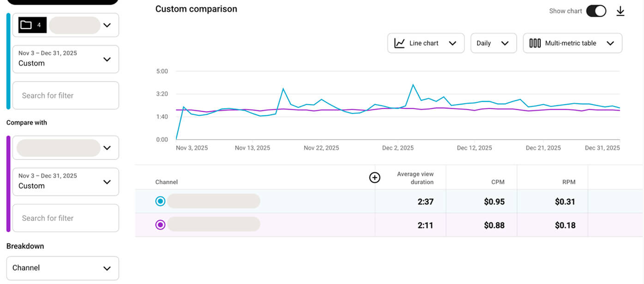Toggle the Show chart switch off
Screen dimensions: 644x284
[596, 11]
